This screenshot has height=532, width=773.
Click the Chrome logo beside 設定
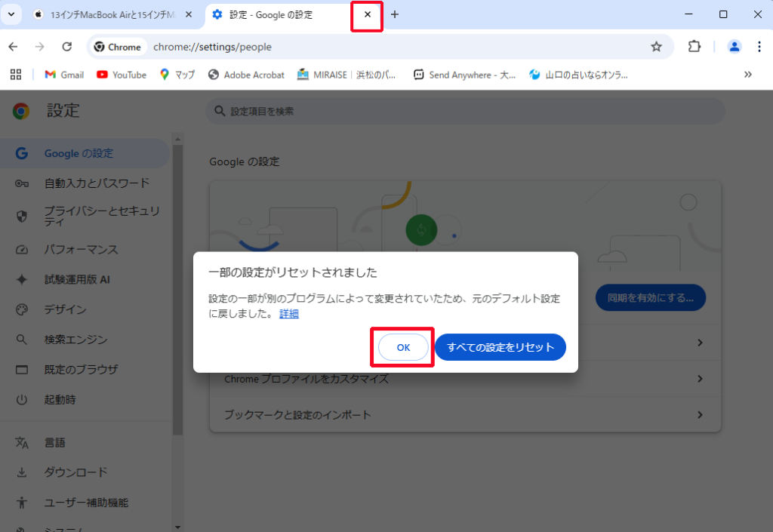(20, 112)
